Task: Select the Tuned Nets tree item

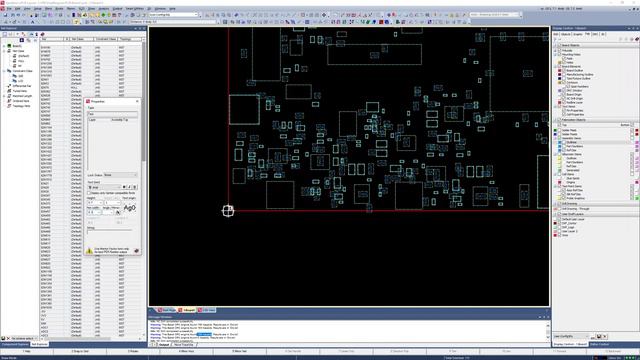Action: tap(20, 91)
